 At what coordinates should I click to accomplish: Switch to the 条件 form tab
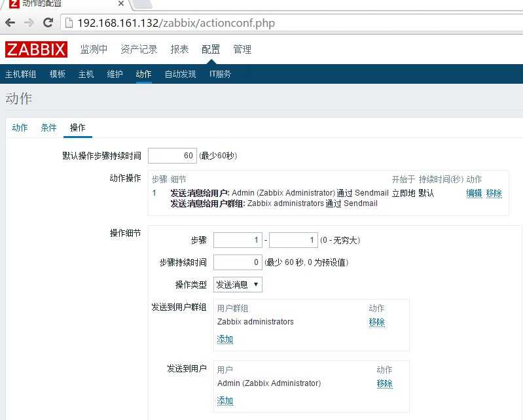click(x=48, y=128)
